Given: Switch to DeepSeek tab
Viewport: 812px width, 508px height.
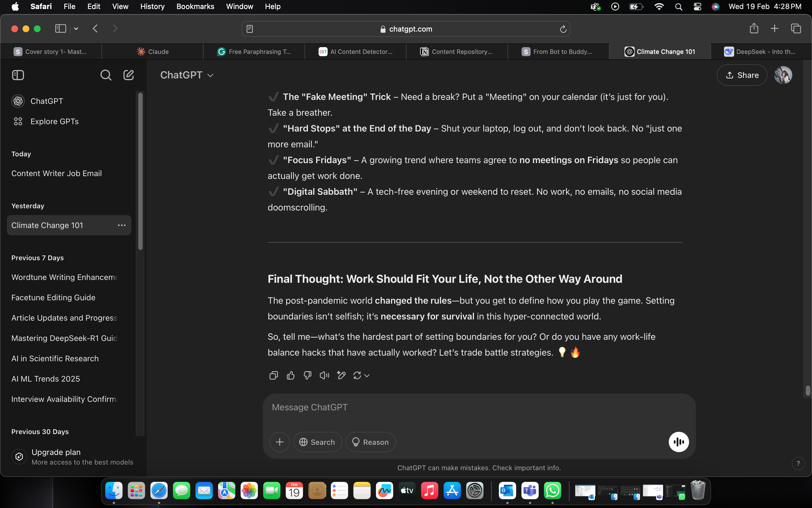Looking at the screenshot, I should [760, 51].
